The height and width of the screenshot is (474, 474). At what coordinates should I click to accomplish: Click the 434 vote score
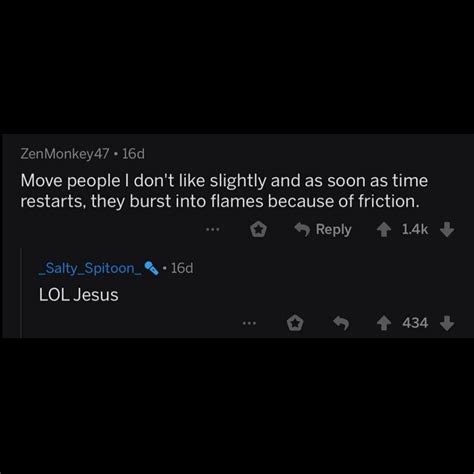(415, 323)
